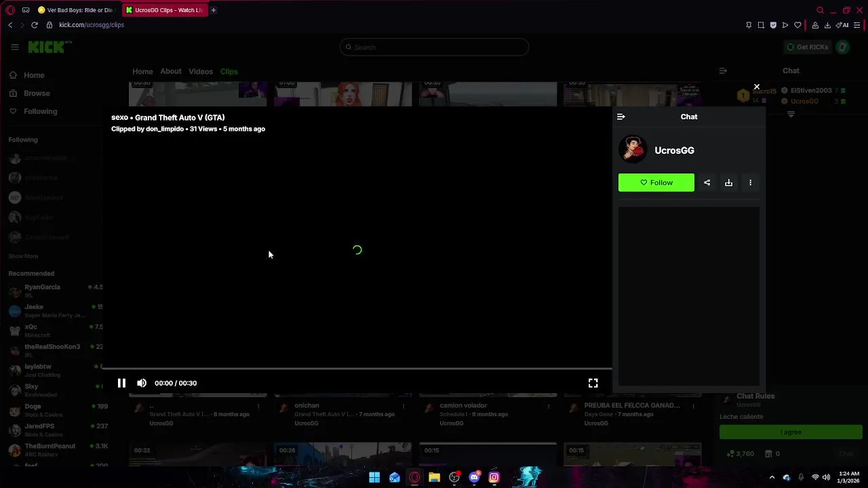Screen dimensions: 868x488
Task: Open clipper don_limpido's profile
Action: click(x=165, y=129)
